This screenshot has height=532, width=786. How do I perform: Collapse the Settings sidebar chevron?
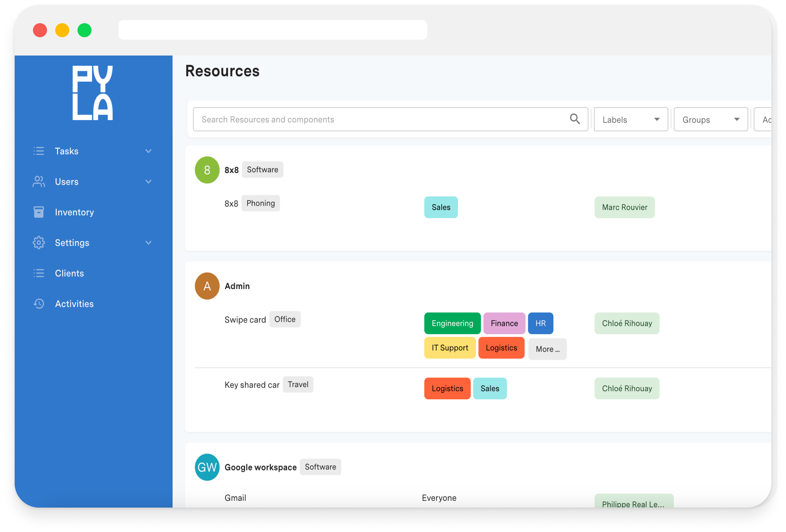point(149,243)
